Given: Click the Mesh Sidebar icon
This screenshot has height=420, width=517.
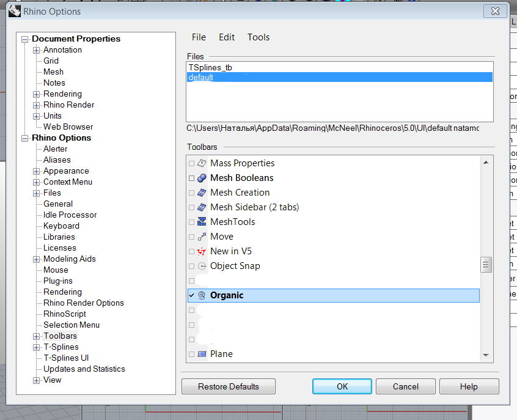Looking at the screenshot, I should (x=202, y=207).
